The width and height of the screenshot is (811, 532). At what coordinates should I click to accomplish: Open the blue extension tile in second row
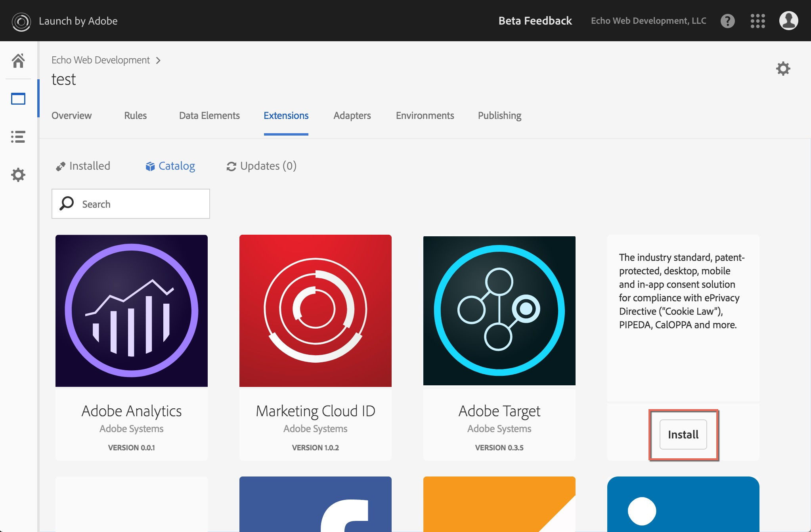coord(316,504)
